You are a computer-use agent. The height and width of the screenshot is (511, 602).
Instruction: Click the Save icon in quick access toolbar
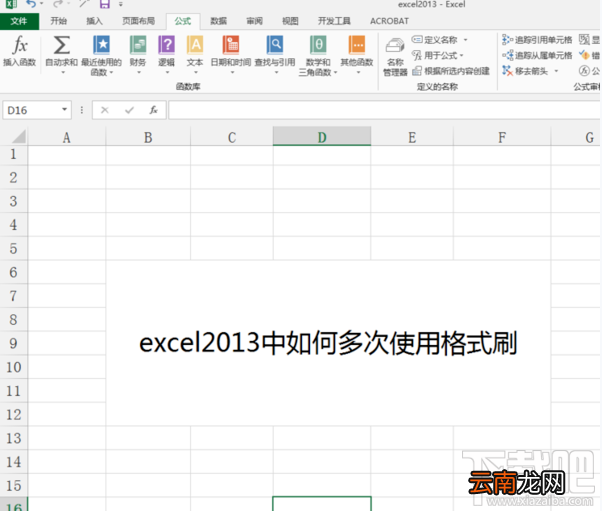(x=104, y=4)
